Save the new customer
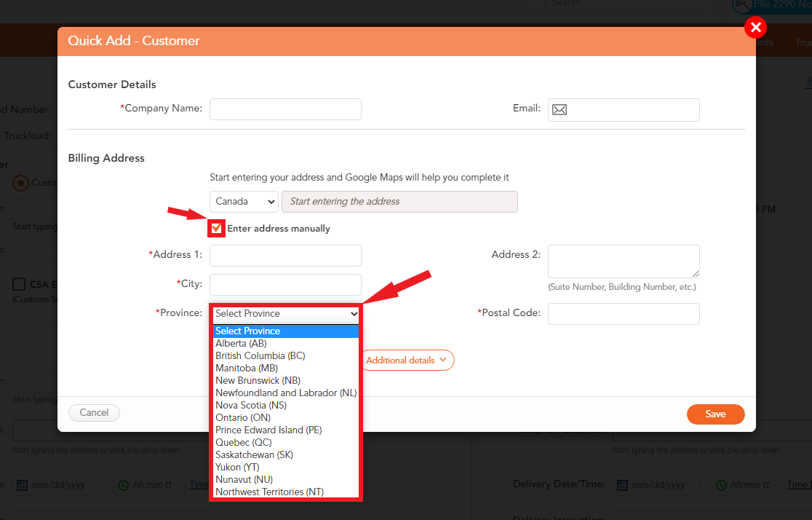 [715, 413]
